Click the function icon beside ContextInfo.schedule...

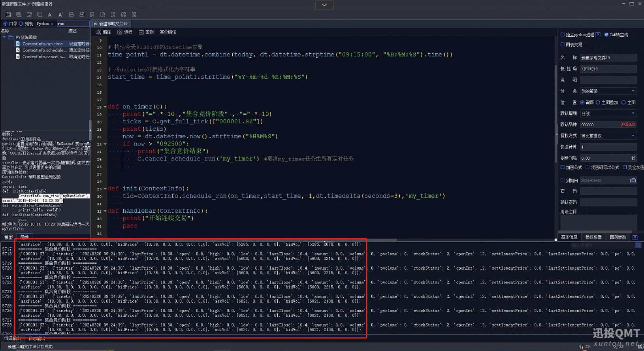pyautogui.click(x=18, y=50)
